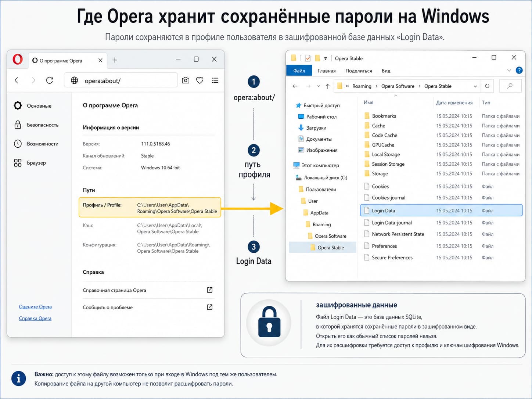Viewport: 532px width, 399px height.
Task: Click the Opera logo menu button
Action: (x=18, y=59)
